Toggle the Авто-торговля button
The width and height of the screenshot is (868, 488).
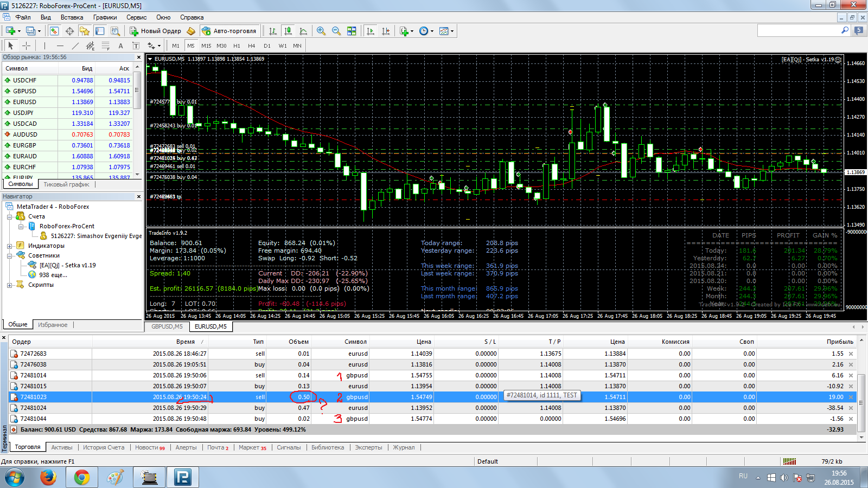click(228, 31)
